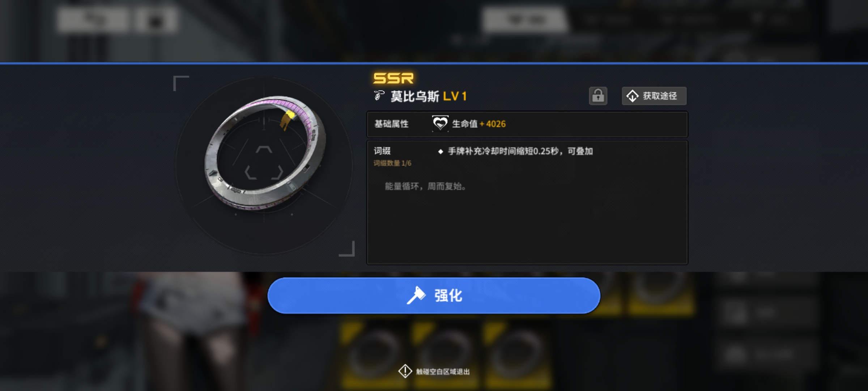Screen dimensions: 868x391
Task: Click the 莫比乌斯 item name
Action: click(415, 96)
